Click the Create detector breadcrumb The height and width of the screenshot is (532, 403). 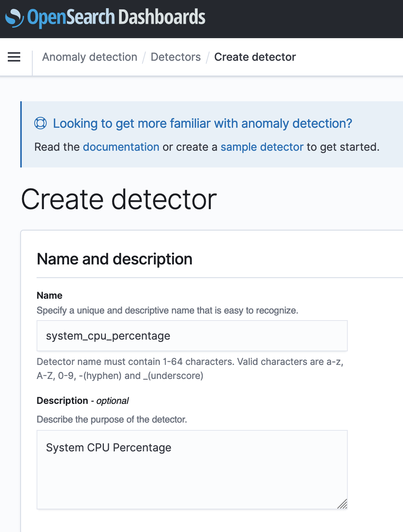(x=255, y=57)
